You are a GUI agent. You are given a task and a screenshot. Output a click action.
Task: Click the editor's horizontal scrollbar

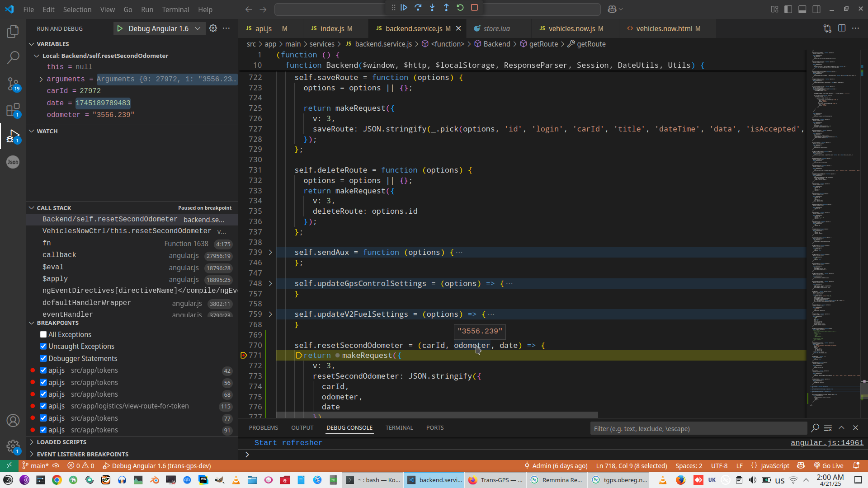437,415
